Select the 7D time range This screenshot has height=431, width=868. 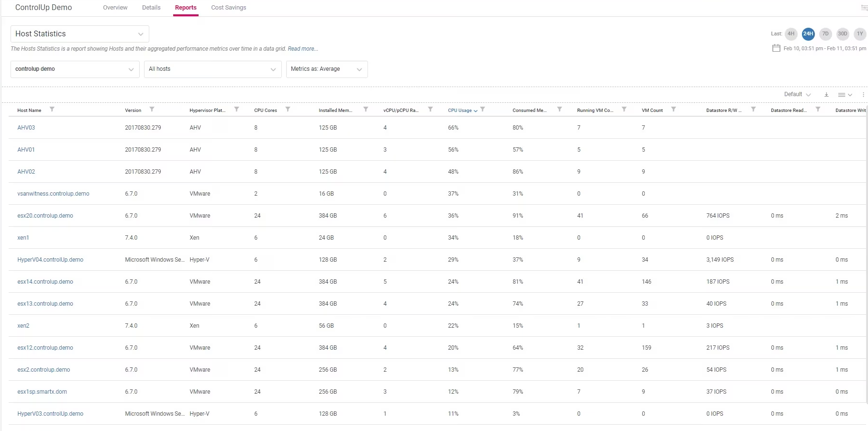pyautogui.click(x=825, y=33)
